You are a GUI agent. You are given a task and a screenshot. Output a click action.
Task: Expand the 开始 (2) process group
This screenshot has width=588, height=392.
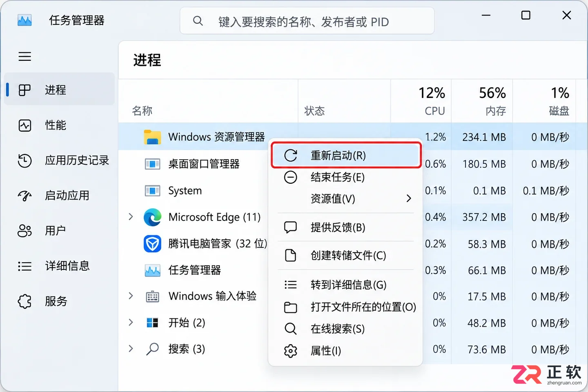coord(131,323)
